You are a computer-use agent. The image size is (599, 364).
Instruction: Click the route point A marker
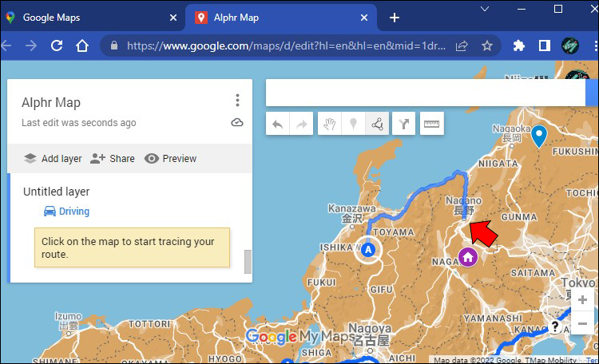368,250
